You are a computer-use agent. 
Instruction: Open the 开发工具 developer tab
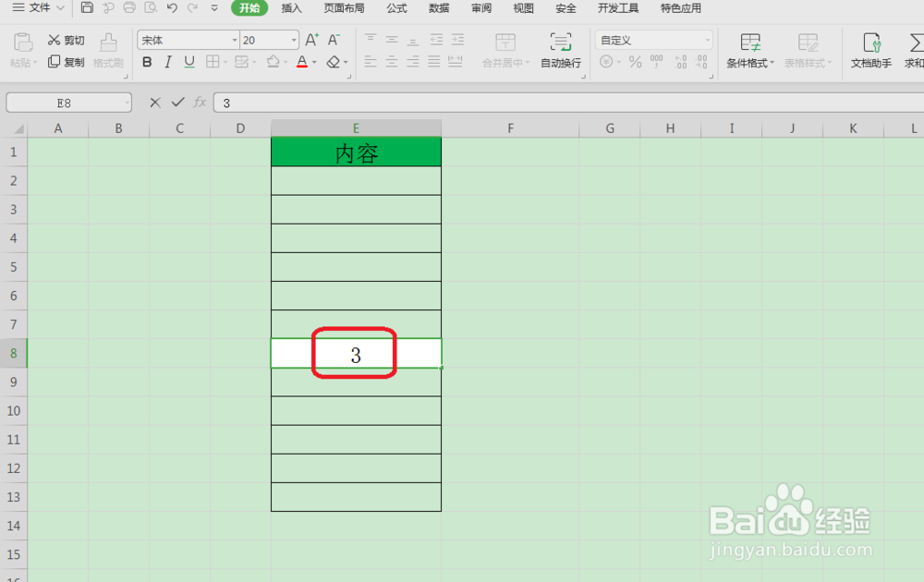(618, 8)
